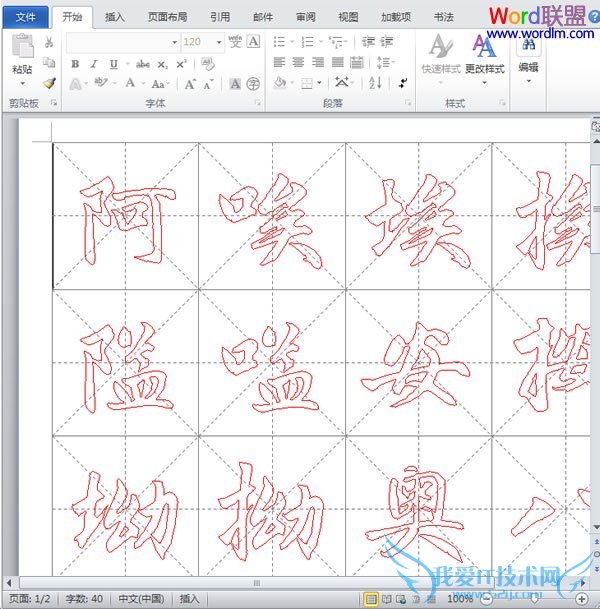This screenshot has width=600, height=609.
Task: Click language 中文(中国) in status bar
Action: 141,599
